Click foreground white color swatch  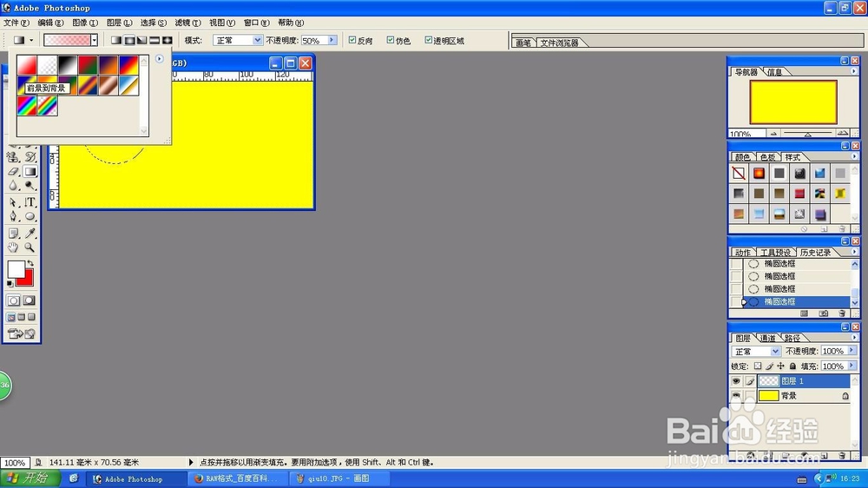15,269
